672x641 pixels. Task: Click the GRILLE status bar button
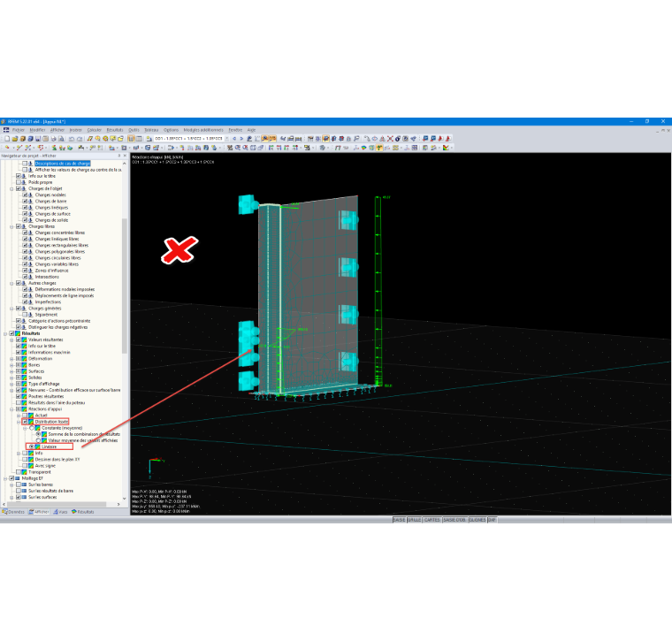click(x=414, y=520)
